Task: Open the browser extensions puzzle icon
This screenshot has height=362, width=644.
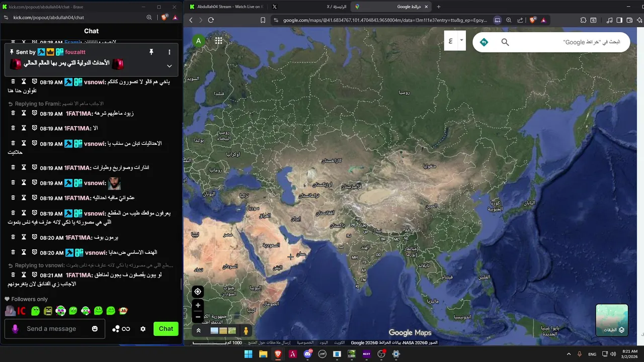Action: tap(583, 20)
